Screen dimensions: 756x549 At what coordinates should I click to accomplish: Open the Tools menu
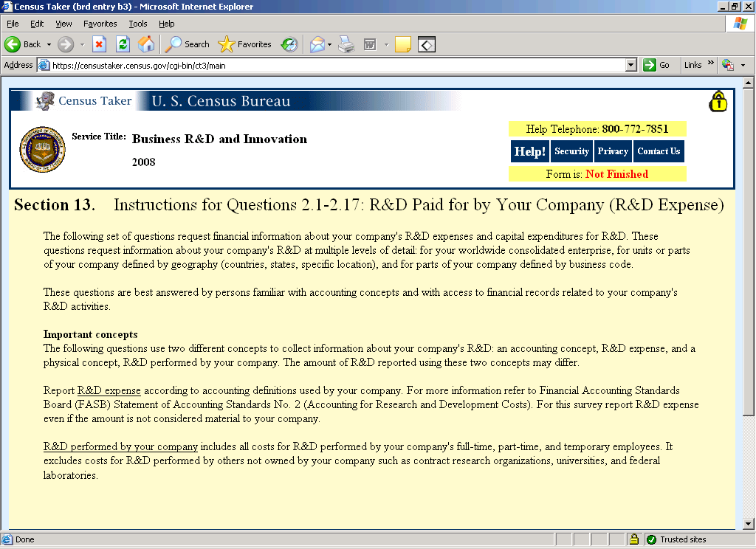(138, 24)
